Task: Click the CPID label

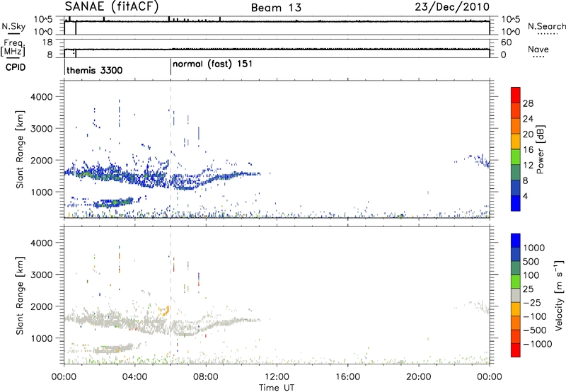Action: coord(16,67)
